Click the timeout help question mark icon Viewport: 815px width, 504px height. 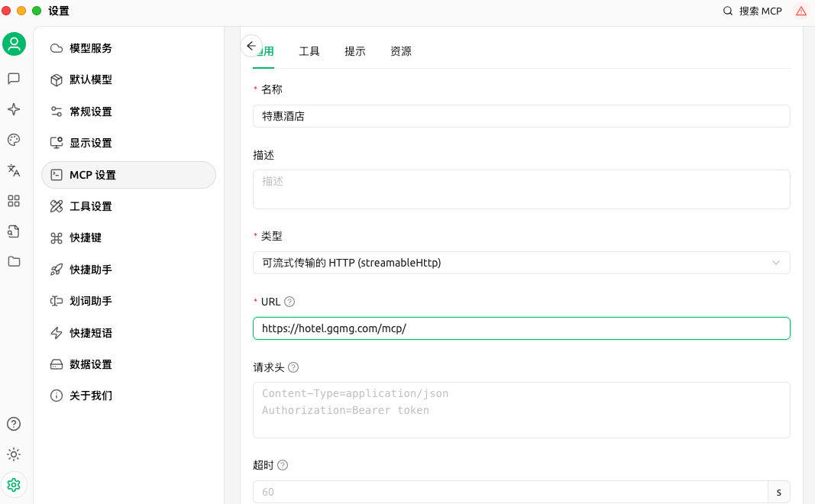pyautogui.click(x=283, y=465)
